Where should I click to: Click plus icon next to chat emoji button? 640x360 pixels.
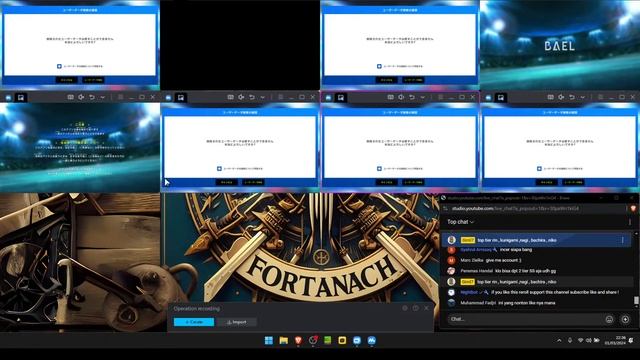tap(625, 320)
